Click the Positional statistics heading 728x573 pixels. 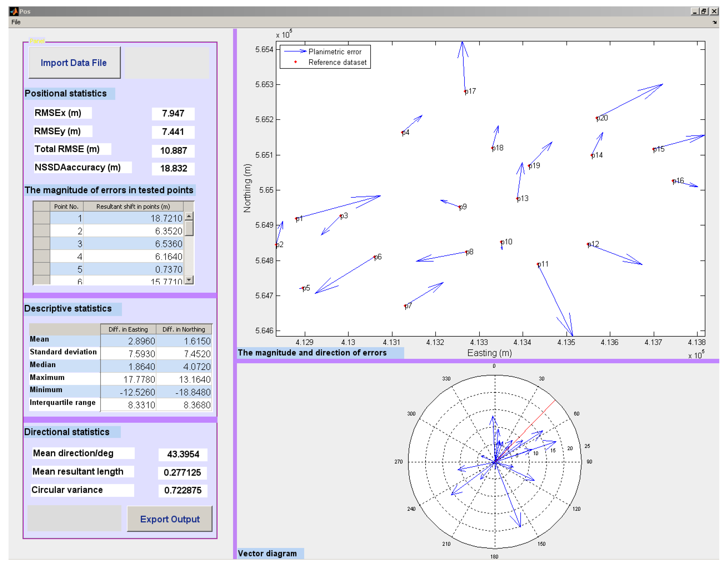coord(66,94)
